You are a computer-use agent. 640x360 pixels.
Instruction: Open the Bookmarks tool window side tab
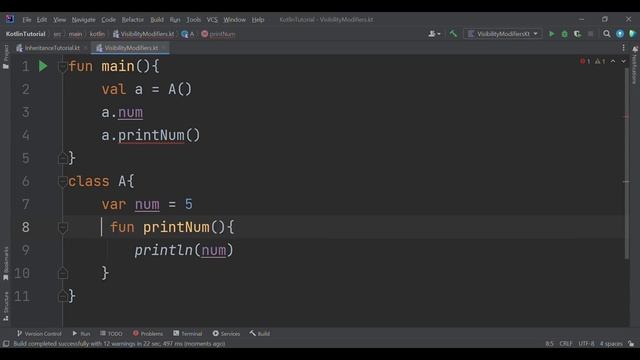(x=6, y=263)
